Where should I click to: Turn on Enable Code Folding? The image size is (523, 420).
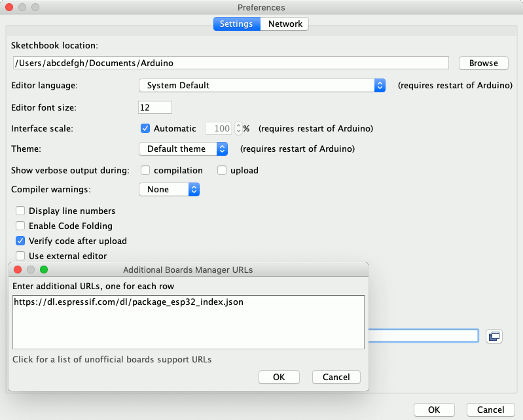[20, 226]
